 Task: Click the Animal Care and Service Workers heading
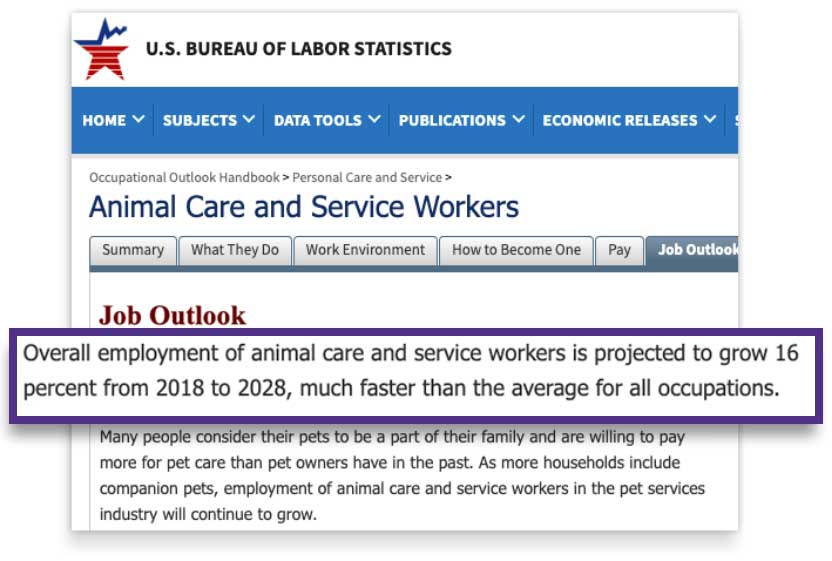pos(304,207)
